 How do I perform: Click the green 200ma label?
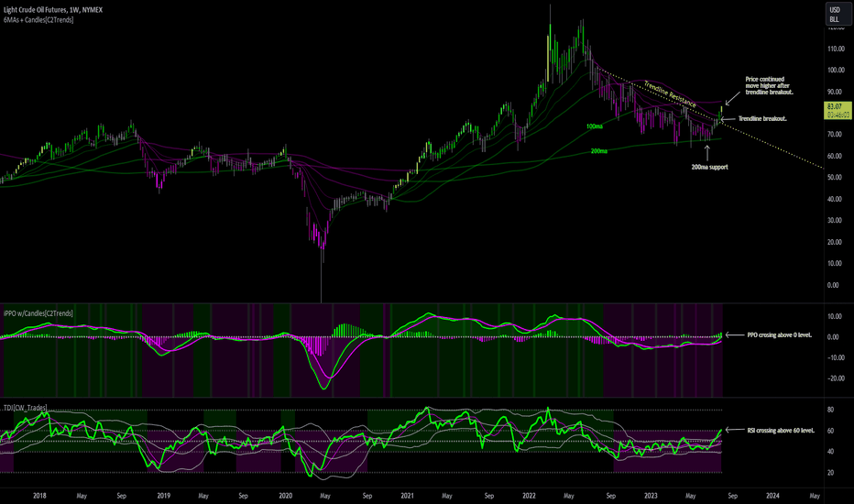click(599, 151)
